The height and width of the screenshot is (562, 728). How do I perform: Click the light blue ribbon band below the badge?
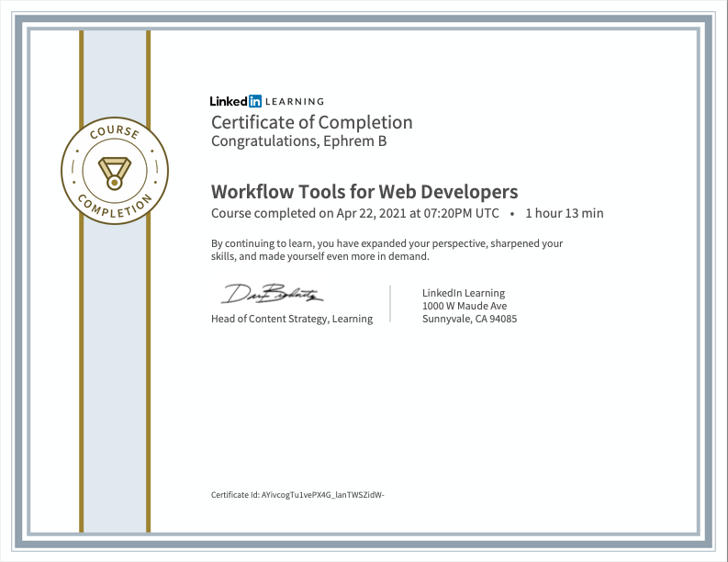(x=115, y=367)
